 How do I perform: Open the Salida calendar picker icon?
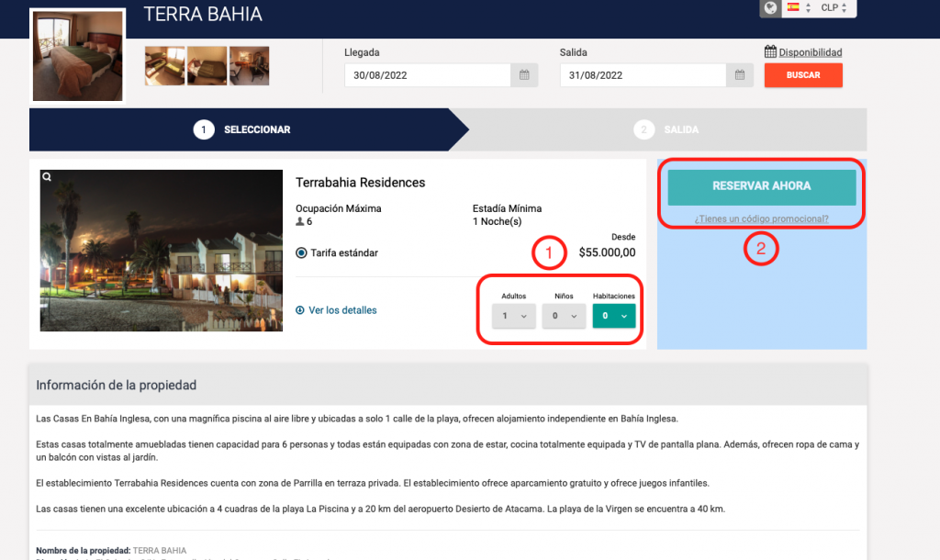pyautogui.click(x=740, y=75)
